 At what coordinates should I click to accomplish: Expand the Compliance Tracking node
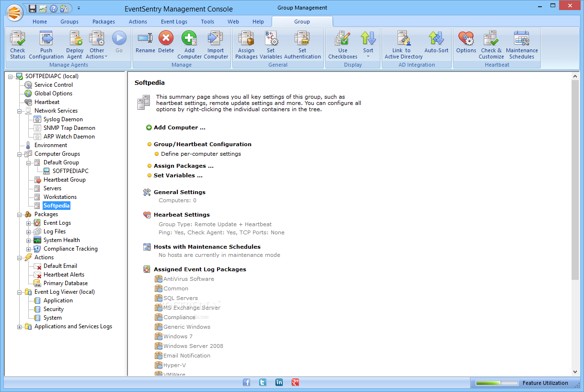click(29, 249)
